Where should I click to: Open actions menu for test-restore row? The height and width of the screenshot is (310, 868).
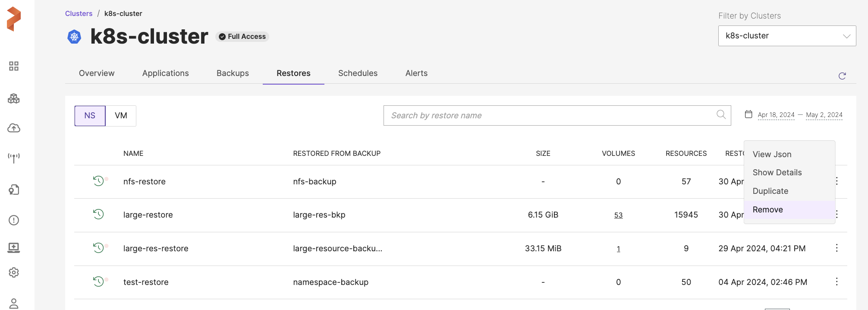coord(837,282)
